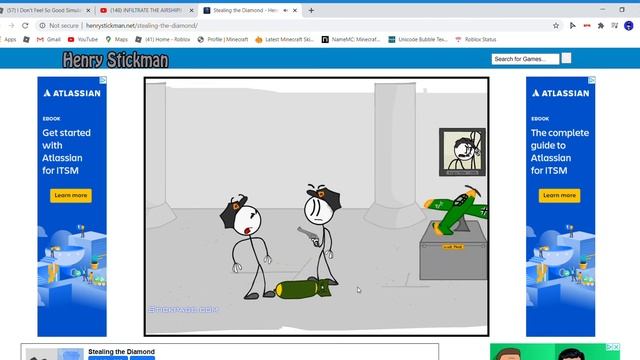Reload the page with the refresh icon

(25, 26)
